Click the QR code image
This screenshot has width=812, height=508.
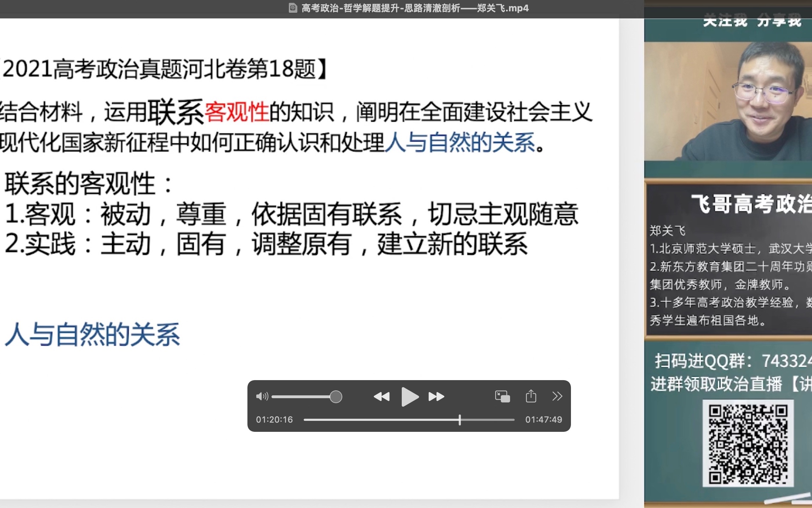click(748, 443)
